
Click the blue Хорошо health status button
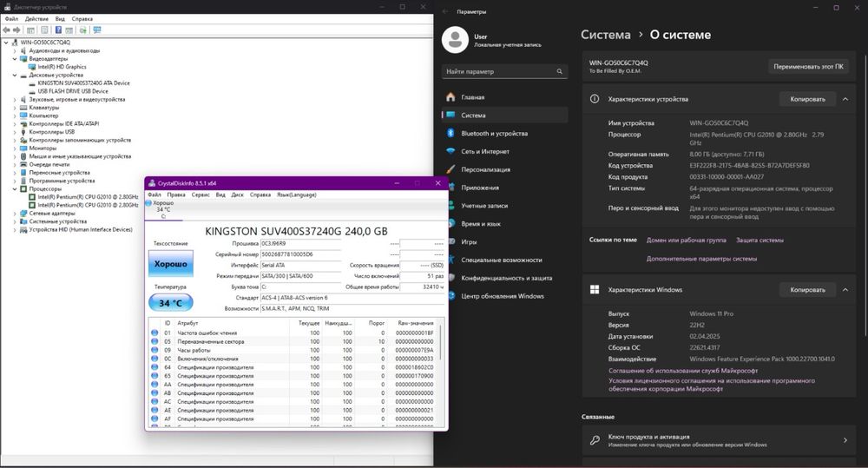pos(170,264)
